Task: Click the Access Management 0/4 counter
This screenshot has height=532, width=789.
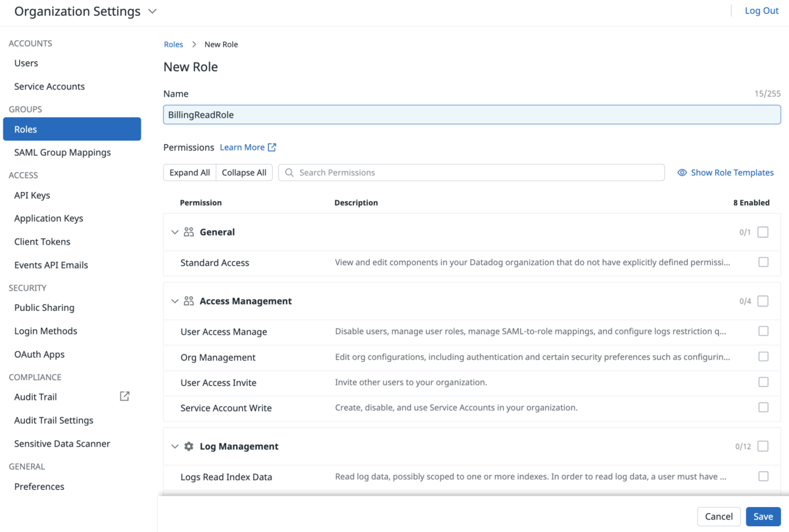Action: tap(745, 301)
